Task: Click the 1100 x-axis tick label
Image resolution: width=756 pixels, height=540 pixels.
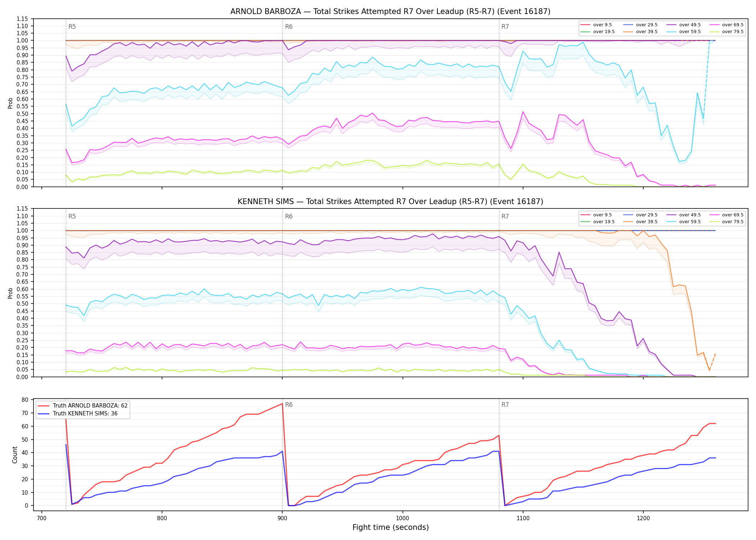Action: point(523,518)
